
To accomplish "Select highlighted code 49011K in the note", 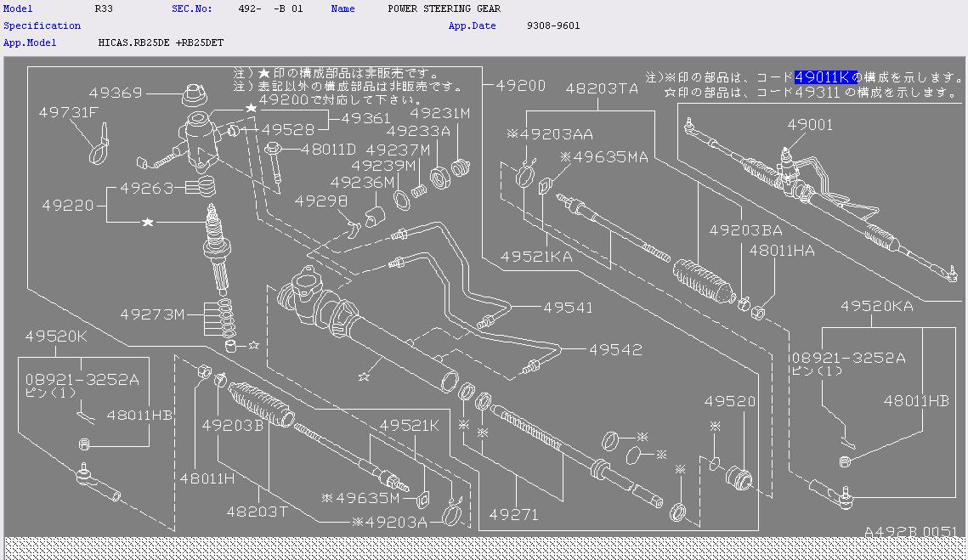I will (825, 77).
